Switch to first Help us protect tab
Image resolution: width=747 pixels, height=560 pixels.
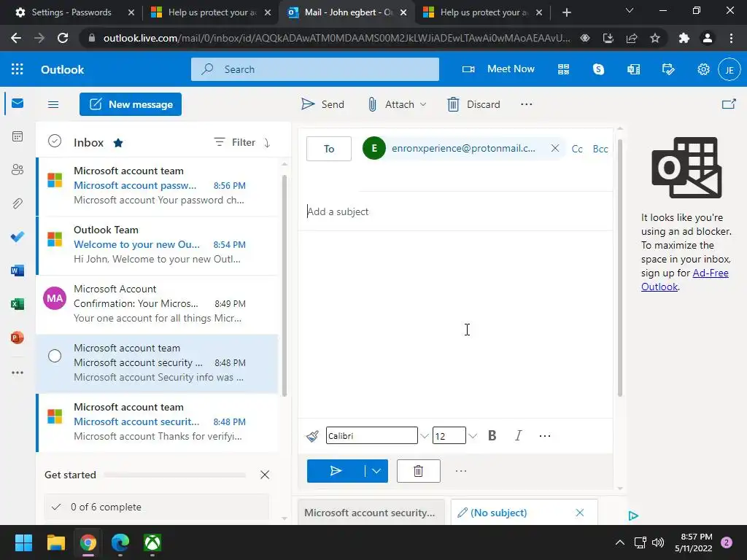point(211,12)
